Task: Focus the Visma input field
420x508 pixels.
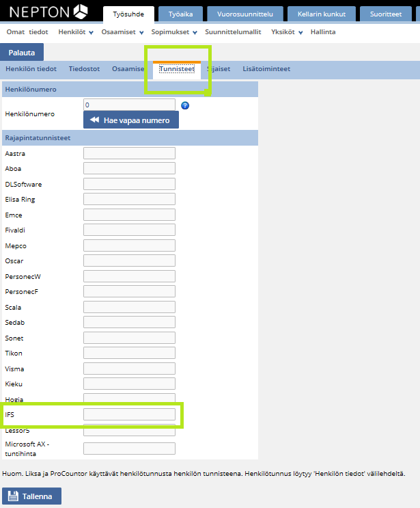Action: click(x=130, y=369)
